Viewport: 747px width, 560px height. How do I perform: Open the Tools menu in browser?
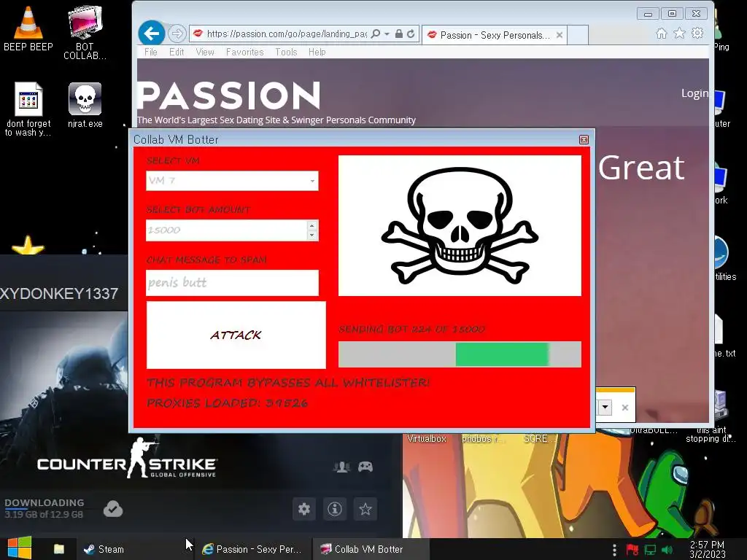click(x=286, y=52)
